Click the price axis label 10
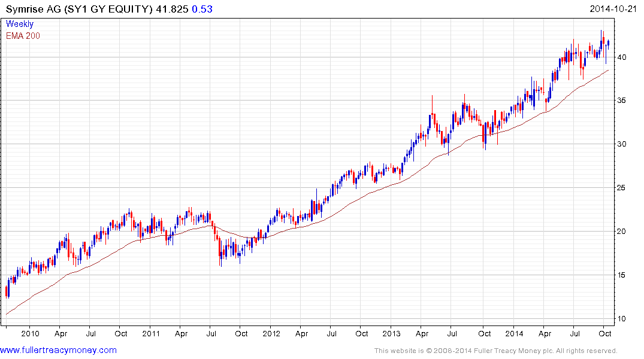 coord(621,319)
